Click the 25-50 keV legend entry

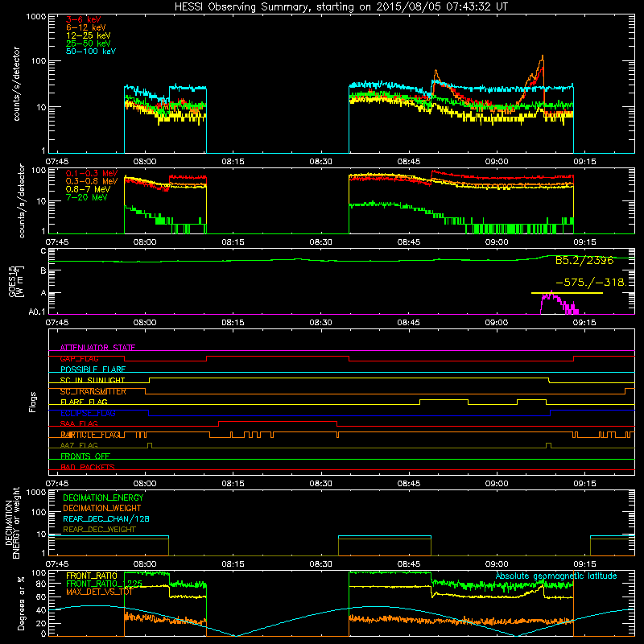point(89,43)
